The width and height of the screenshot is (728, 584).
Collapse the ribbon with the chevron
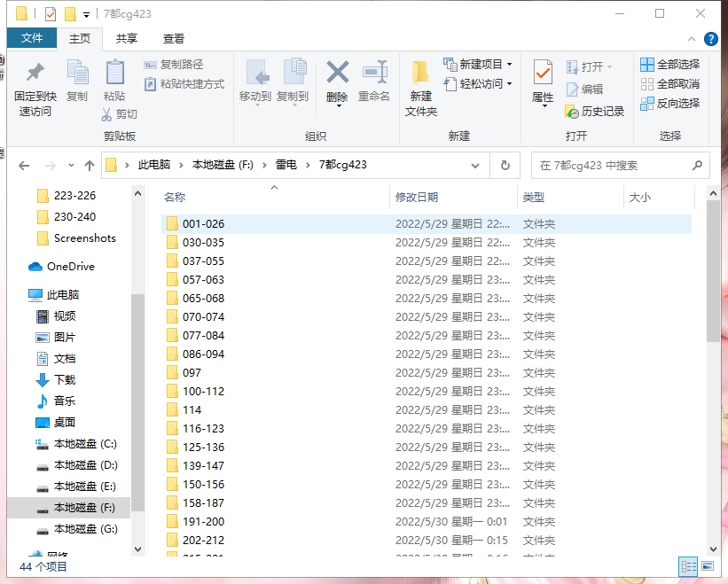tap(692, 39)
